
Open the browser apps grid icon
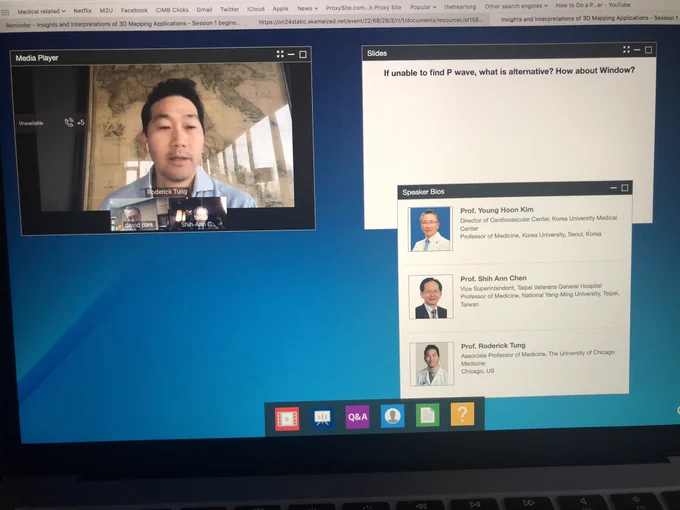click(5, 12)
